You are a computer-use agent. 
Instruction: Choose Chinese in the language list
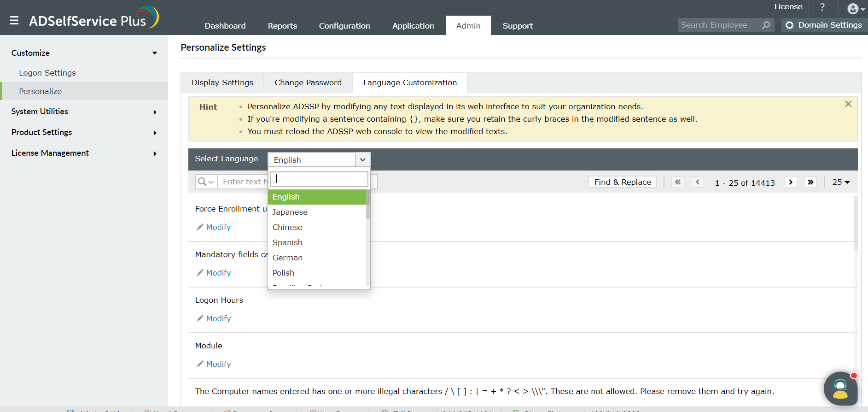click(x=317, y=227)
